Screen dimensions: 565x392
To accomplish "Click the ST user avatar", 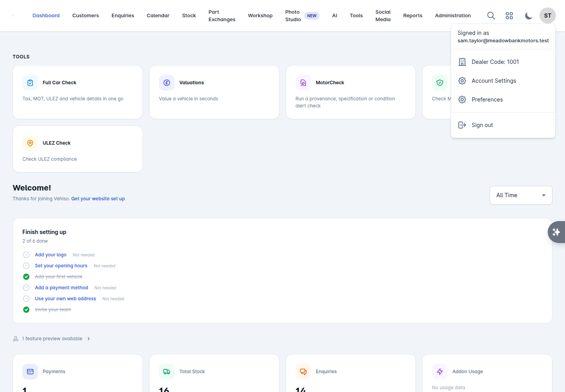I will pyautogui.click(x=548, y=16).
